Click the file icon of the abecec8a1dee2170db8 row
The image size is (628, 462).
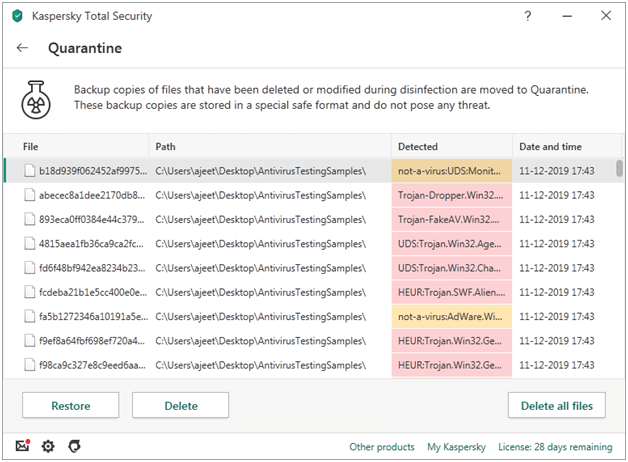tap(29, 194)
